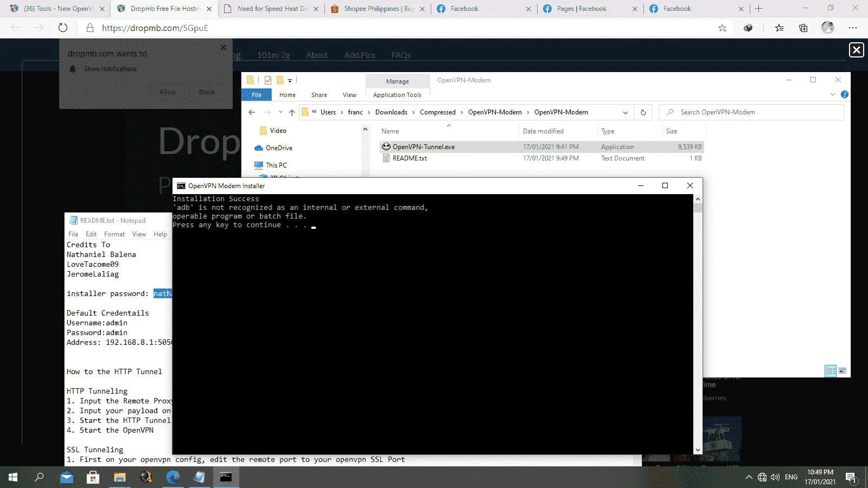
Task: Open a new browser tab
Action: pyautogui.click(x=758, y=9)
